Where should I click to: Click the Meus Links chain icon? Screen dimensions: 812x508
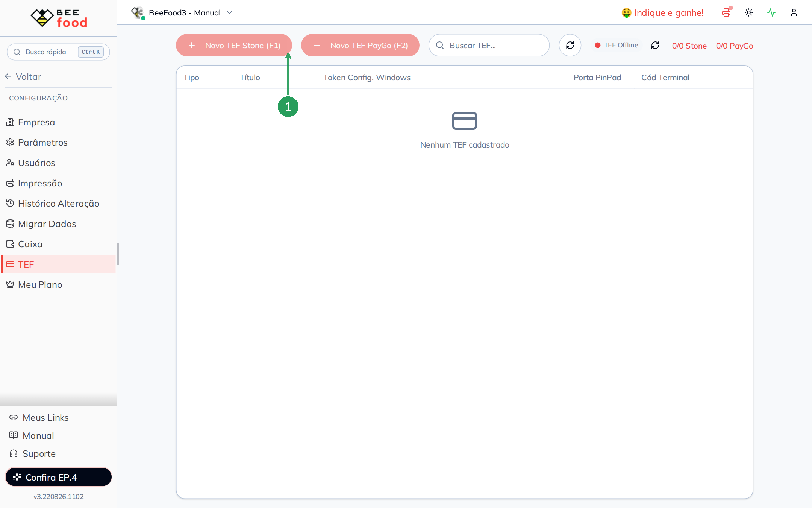14,417
